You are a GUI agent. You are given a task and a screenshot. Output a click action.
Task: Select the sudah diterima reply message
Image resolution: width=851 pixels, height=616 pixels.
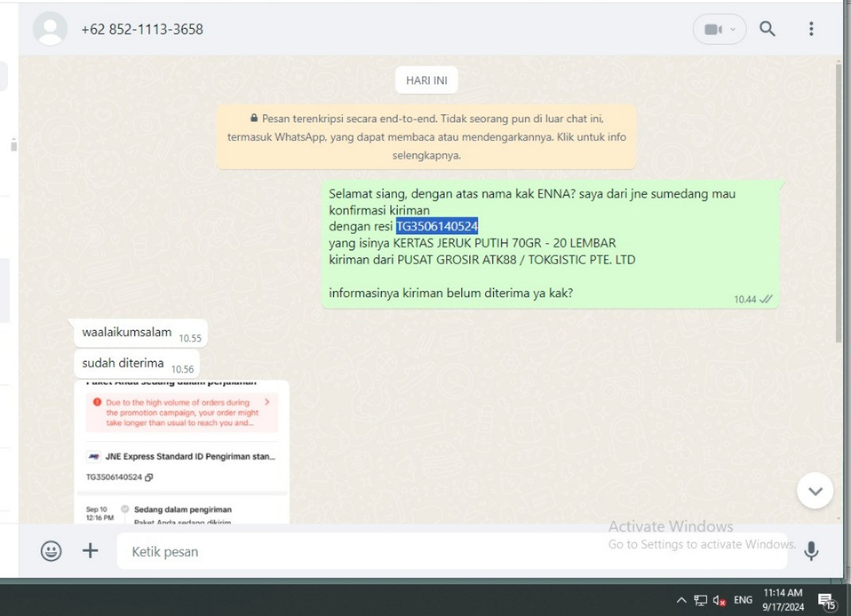[x=137, y=364]
